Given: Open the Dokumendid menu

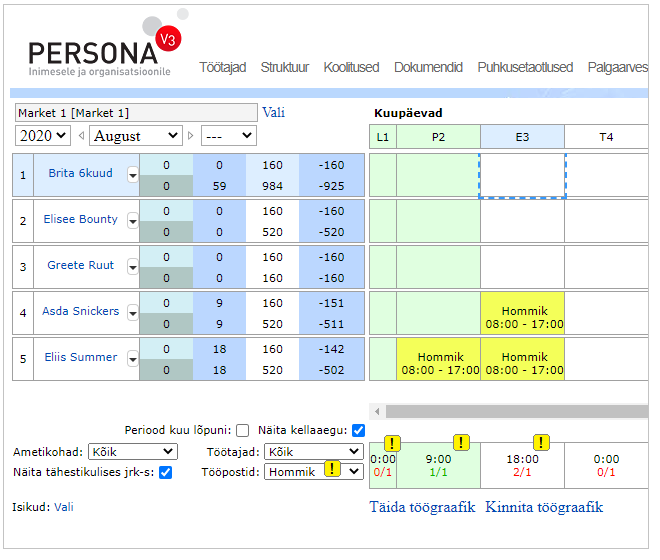Looking at the screenshot, I should click(428, 68).
